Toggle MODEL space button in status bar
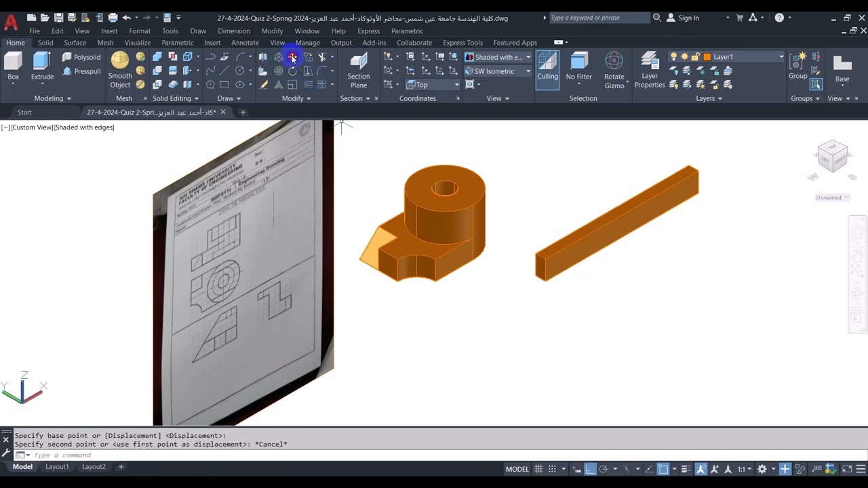The height and width of the screenshot is (488, 868). tap(517, 469)
